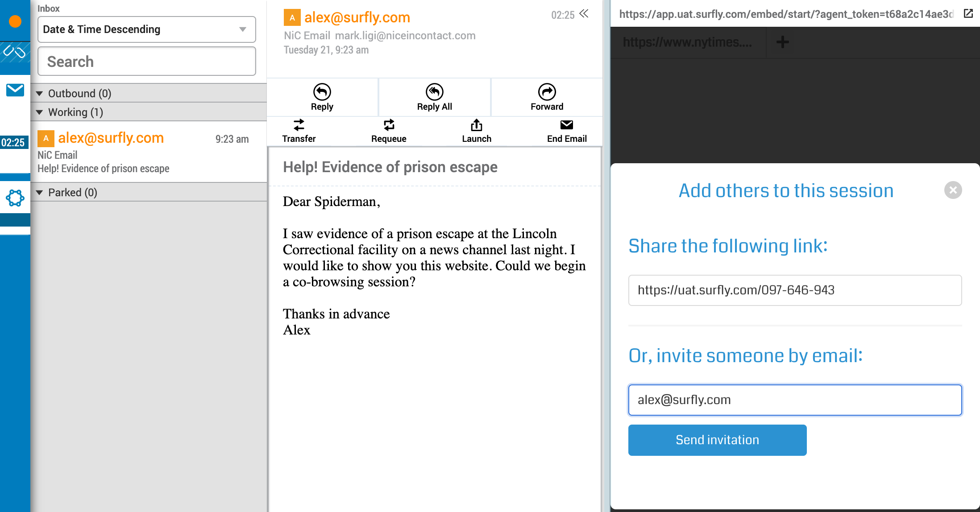Click the Reply icon
This screenshot has height=512, width=980.
point(322,92)
